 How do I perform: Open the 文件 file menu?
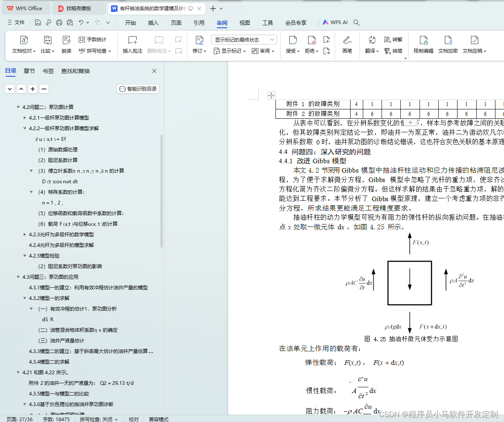tap(16, 22)
